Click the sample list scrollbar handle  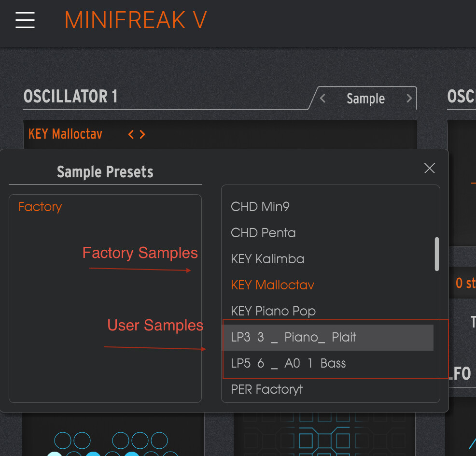coord(437,254)
